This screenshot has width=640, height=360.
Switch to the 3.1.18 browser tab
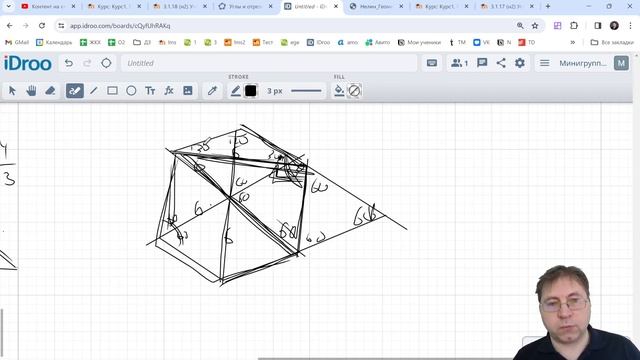coord(180,7)
